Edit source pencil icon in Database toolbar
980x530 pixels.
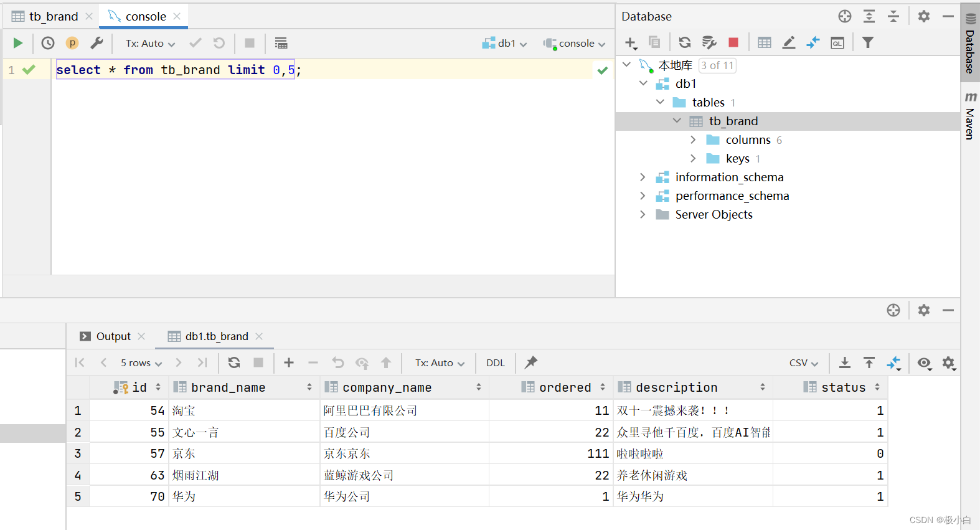click(x=789, y=42)
